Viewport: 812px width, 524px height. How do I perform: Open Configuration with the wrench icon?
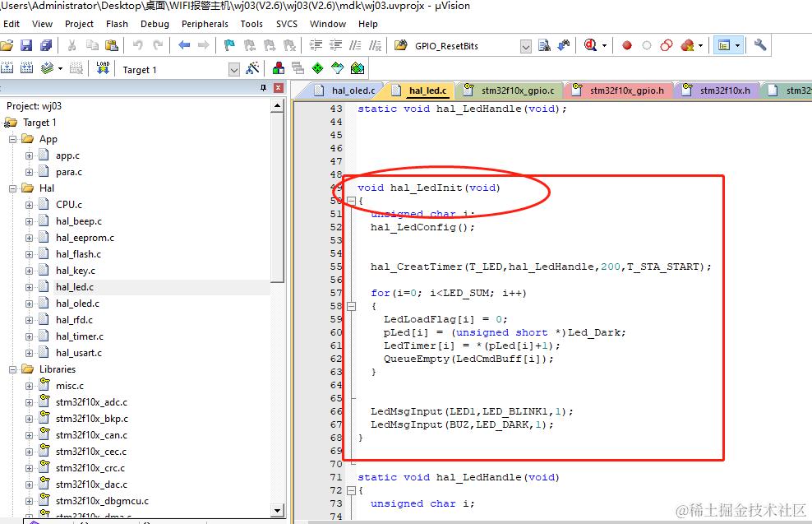pos(759,45)
